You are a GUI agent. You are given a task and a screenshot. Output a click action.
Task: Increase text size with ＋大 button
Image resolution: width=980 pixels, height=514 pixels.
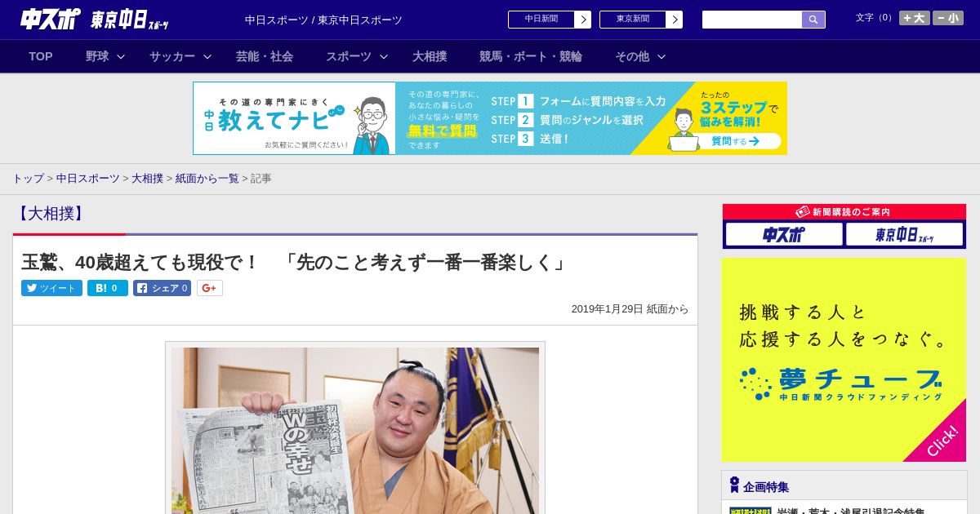pos(914,18)
